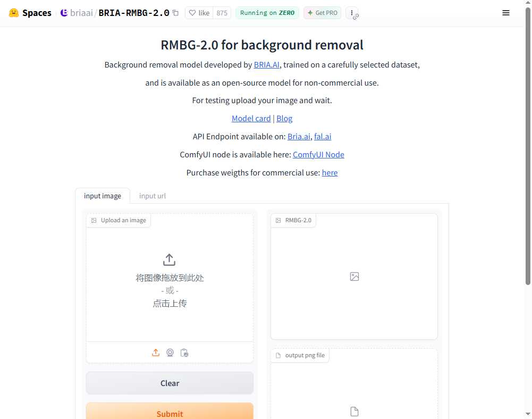The width and height of the screenshot is (532, 419).
Task: Select the webcam source icon
Action: click(170, 353)
